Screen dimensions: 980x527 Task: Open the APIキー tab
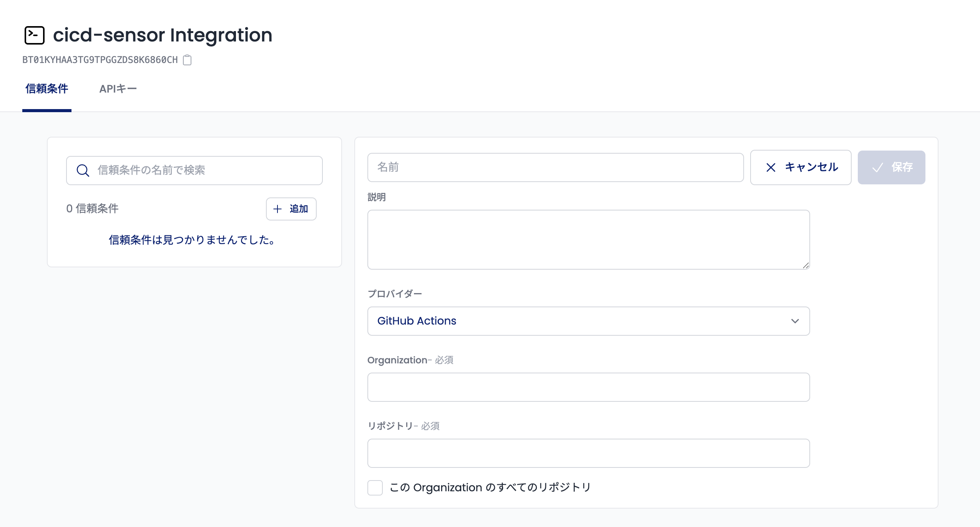[x=118, y=89]
